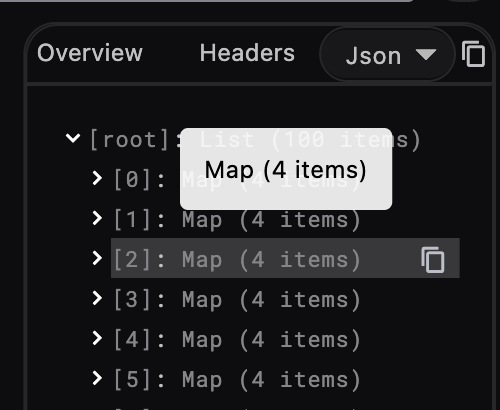The image size is (500, 410).
Task: Switch to the Overview tab
Action: 90,53
